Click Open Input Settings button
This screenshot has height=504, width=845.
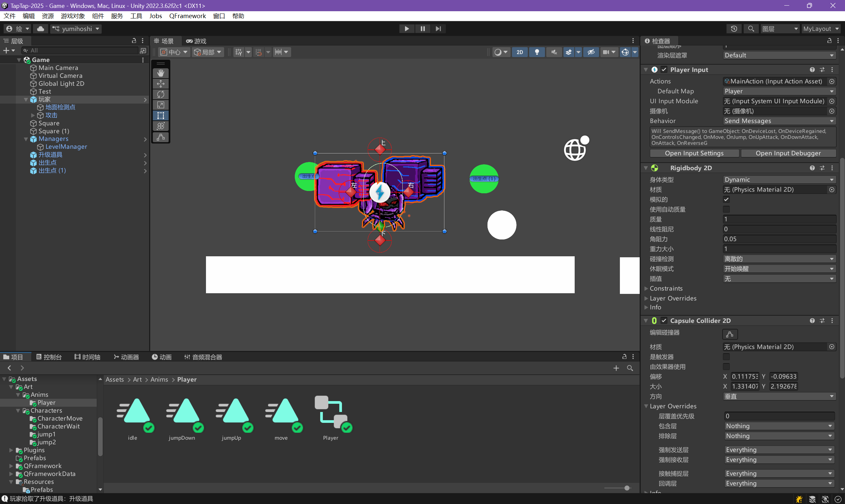pos(694,153)
